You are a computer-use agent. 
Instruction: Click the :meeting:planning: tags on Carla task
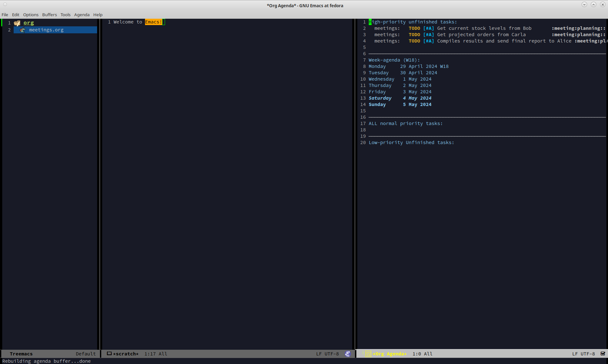[578, 35]
